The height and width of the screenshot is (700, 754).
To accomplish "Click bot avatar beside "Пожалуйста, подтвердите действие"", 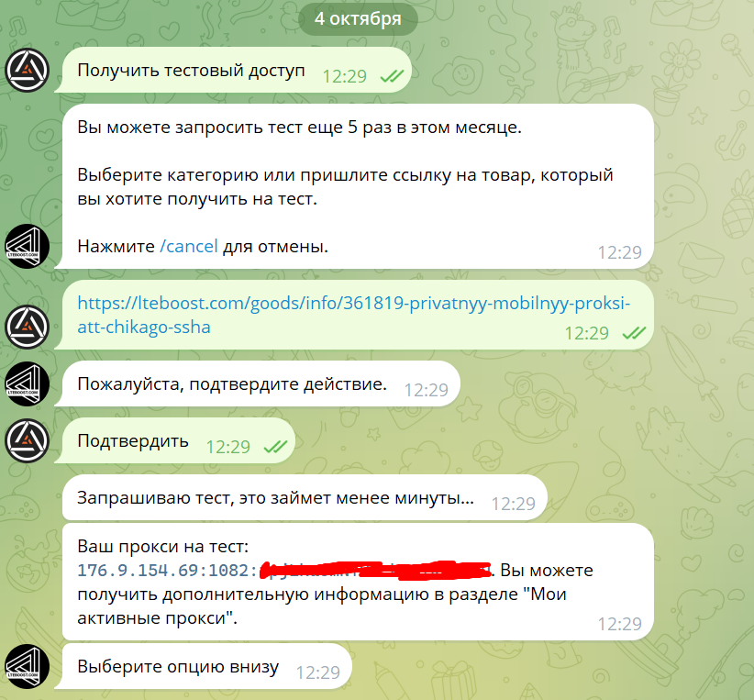I will point(27,383).
